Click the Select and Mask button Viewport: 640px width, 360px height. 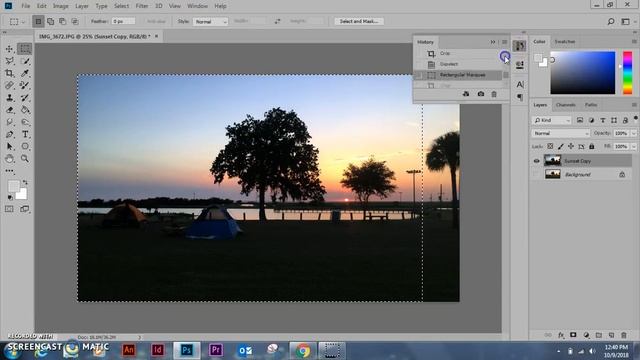coord(359,21)
